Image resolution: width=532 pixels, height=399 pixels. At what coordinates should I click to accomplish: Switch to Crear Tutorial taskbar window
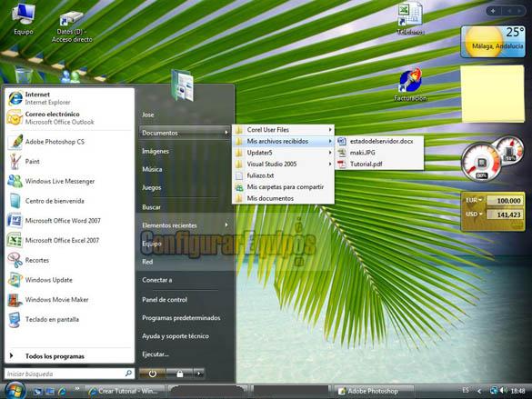click(125, 391)
